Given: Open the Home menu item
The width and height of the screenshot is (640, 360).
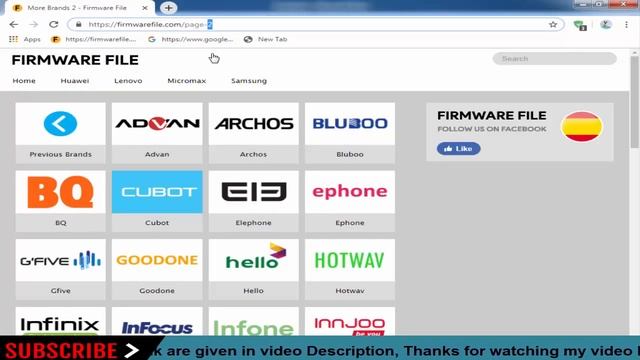Looking at the screenshot, I should click(x=24, y=81).
